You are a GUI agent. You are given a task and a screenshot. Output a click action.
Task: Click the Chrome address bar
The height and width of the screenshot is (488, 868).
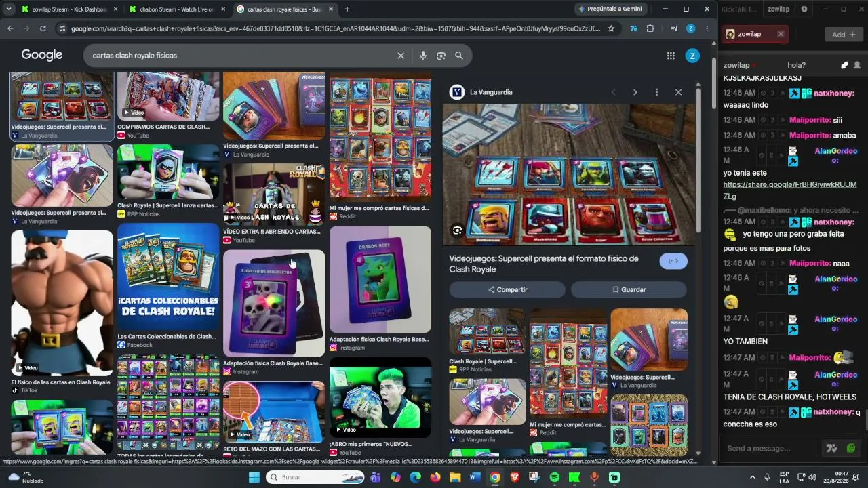pos(336,28)
